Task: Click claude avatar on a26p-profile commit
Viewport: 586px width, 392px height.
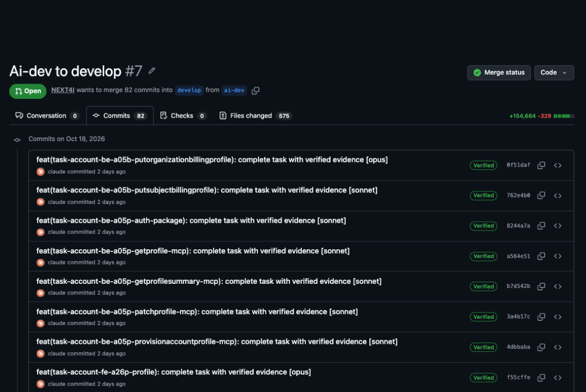Action: (x=41, y=384)
